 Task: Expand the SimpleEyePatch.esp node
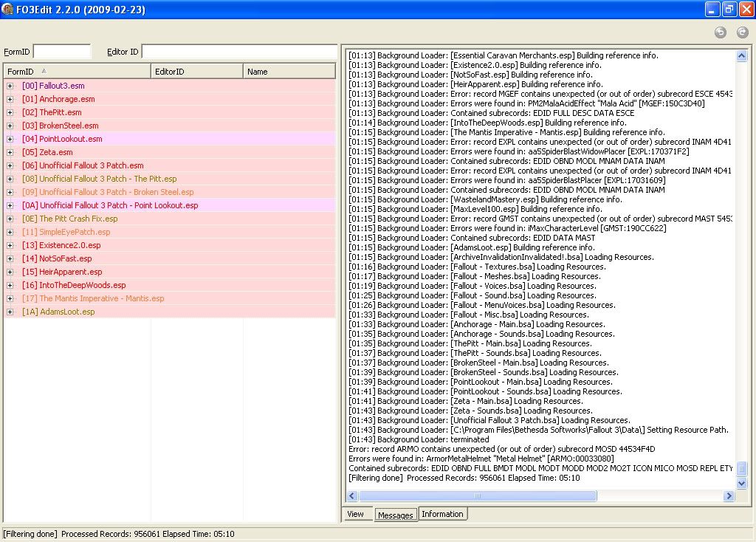(x=10, y=232)
